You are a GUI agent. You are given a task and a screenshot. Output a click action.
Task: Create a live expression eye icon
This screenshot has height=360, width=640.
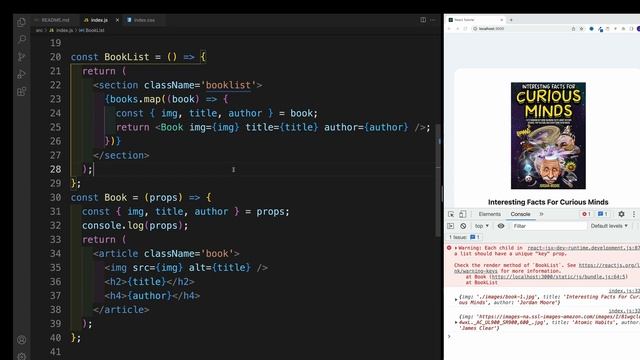(x=501, y=226)
